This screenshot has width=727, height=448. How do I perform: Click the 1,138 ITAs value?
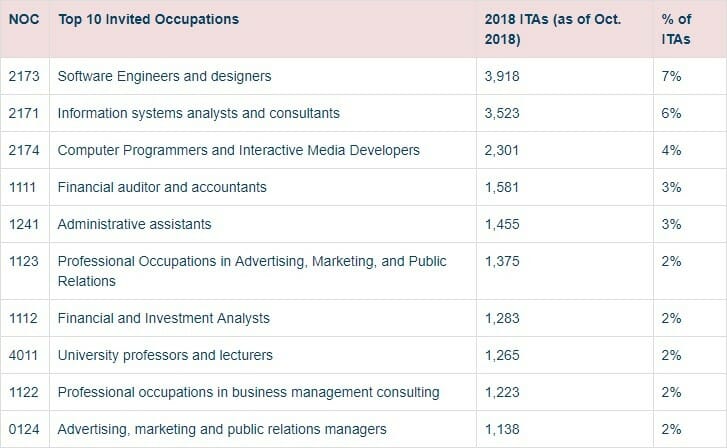click(502, 429)
